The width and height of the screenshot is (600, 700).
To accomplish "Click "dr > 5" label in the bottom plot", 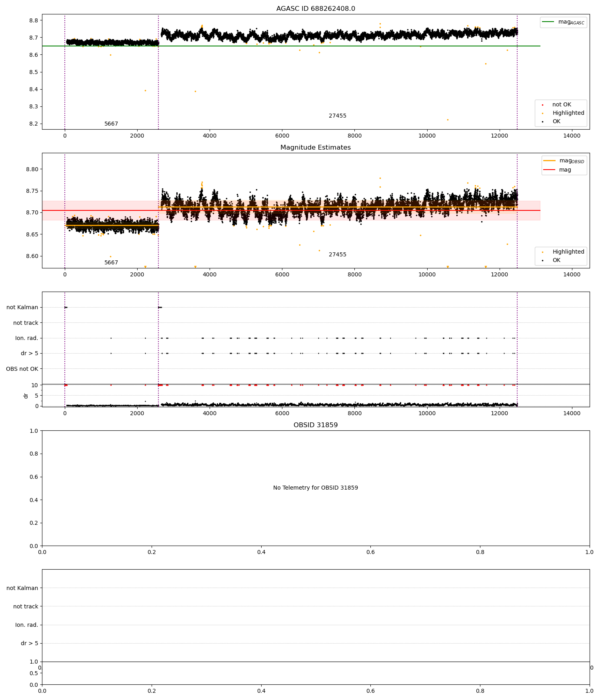I will click(30, 644).
